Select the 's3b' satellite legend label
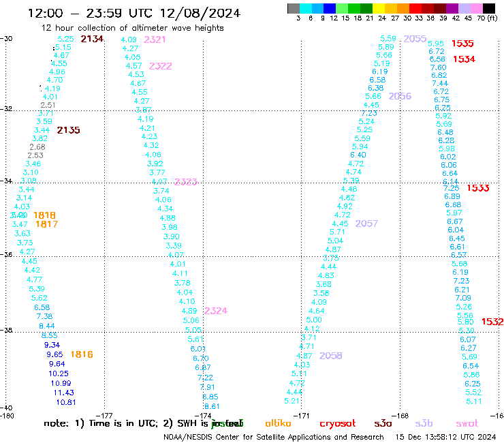Image resolution: width=504 pixels, height=443 pixels. [424, 424]
